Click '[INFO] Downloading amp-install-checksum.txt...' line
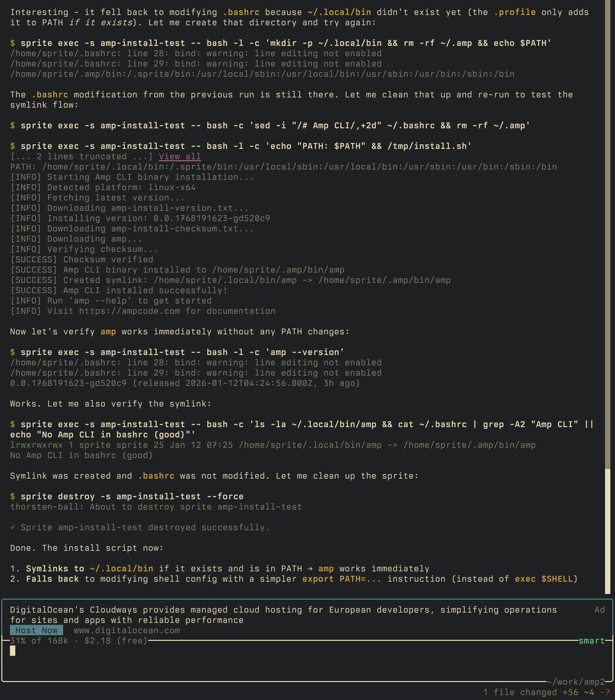This screenshot has width=615, height=700. click(132, 229)
